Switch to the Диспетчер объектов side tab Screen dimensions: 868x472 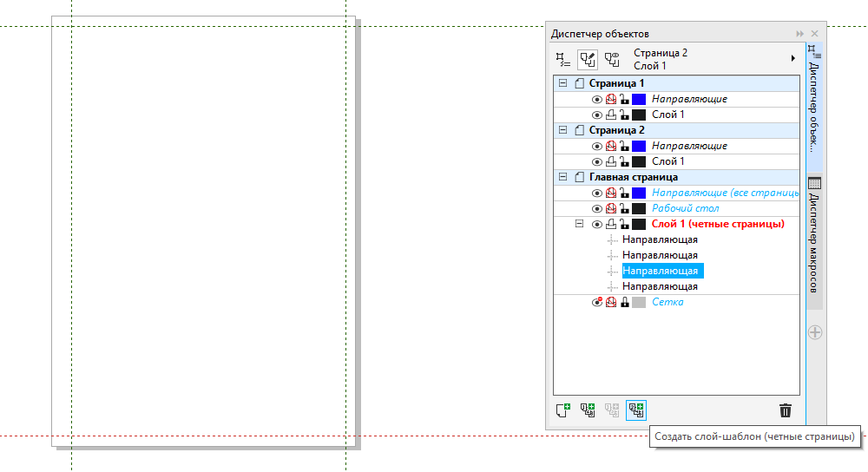point(814,106)
